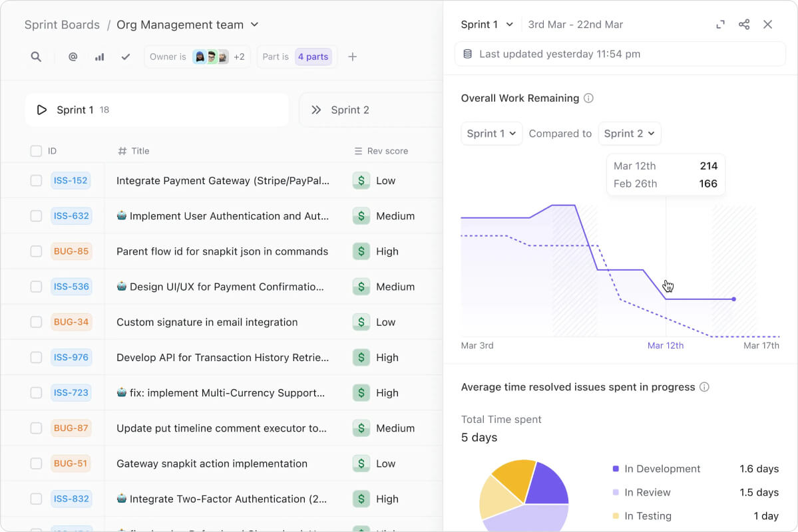Click the @ mentions filter icon

pos(73,57)
